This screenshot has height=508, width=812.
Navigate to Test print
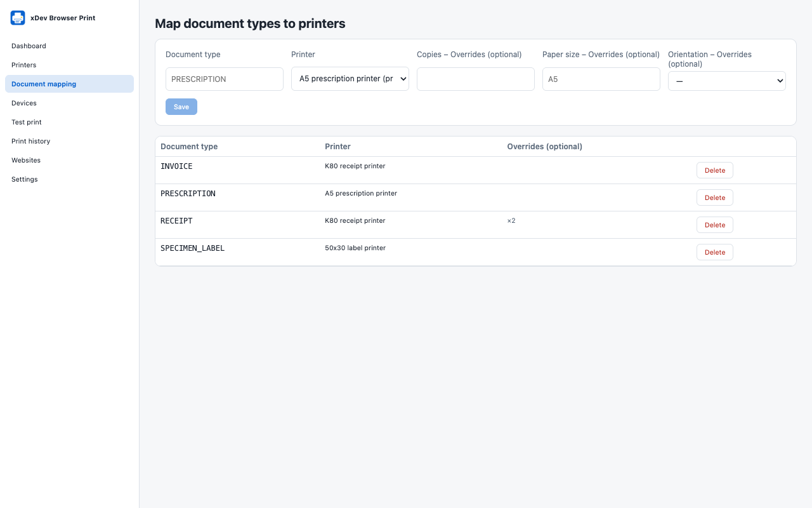point(69,122)
